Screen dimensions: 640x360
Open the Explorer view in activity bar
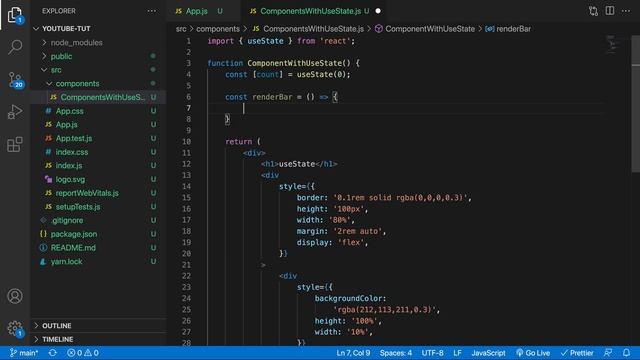pos(15,15)
